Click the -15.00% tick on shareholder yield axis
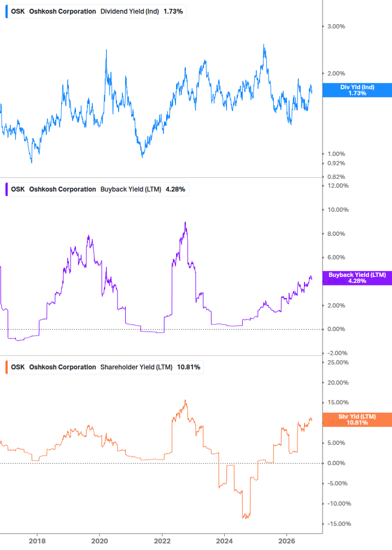The width and height of the screenshot is (392, 550). 339,524
